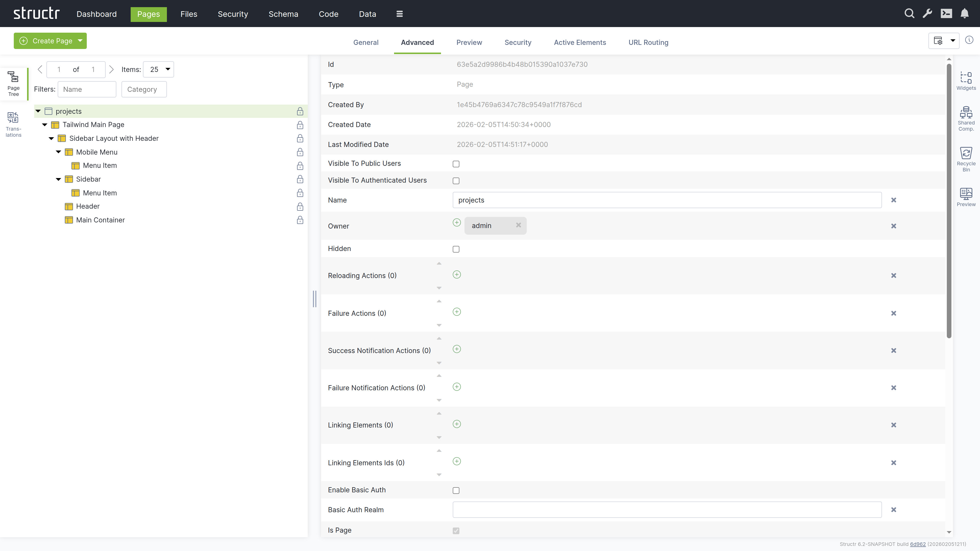Remove admin from Owner field

[518, 225]
